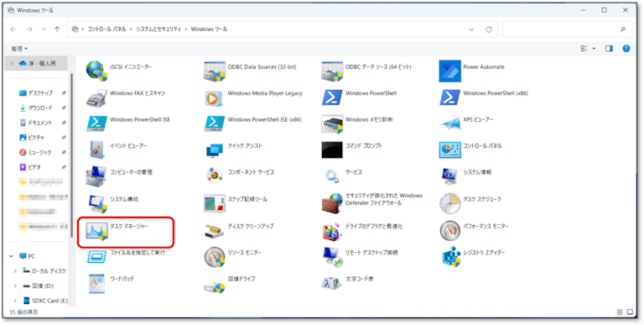This screenshot has height=325, width=644.
Task: Open the XPS ビューアー icon
Action: (x=449, y=123)
